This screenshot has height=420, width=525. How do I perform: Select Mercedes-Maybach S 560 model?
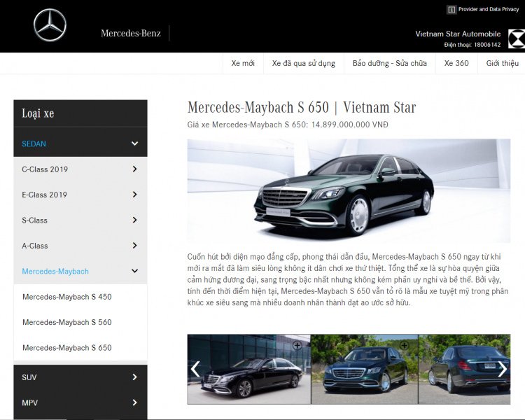pos(67,322)
